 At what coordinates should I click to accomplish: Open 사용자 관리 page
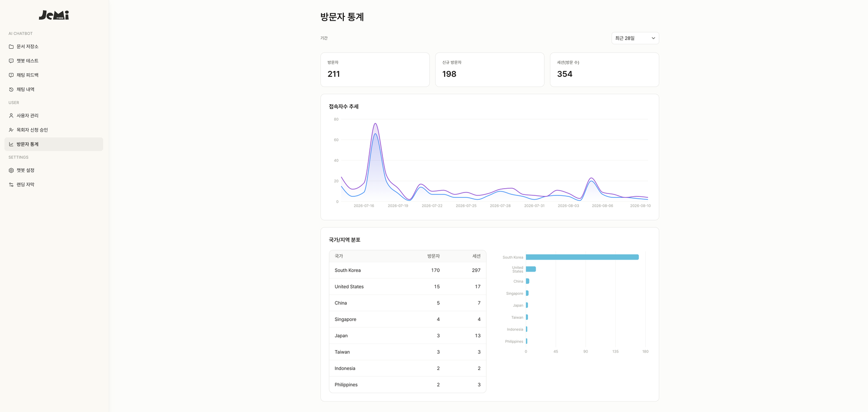54,116
